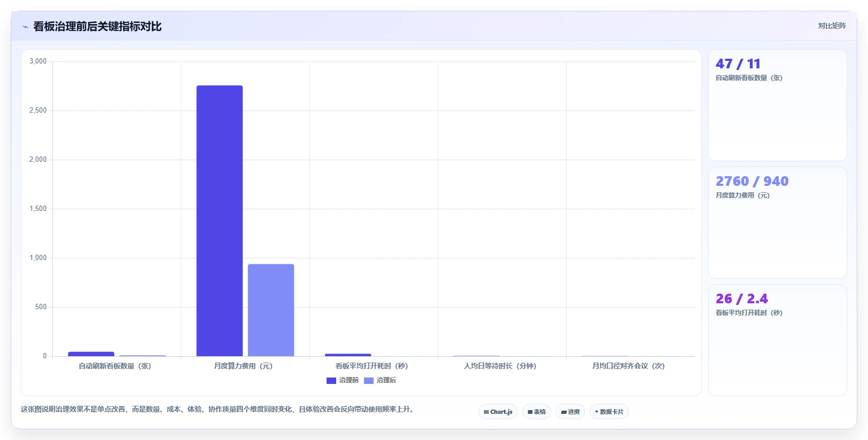The width and height of the screenshot is (868, 440).
Task: Click the tall 治理前 bar for 月度算力费用
Action: pyautogui.click(x=220, y=221)
